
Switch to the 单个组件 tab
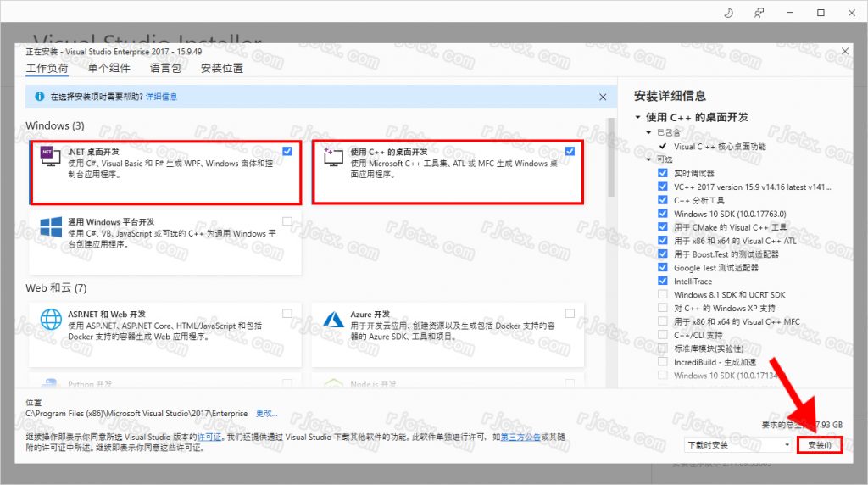coord(108,69)
